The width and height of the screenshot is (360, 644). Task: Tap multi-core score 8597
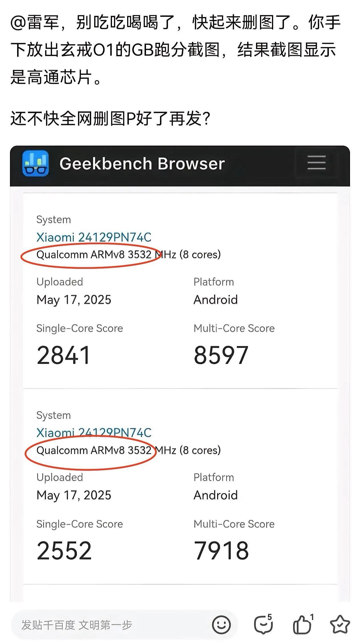pyautogui.click(x=221, y=355)
